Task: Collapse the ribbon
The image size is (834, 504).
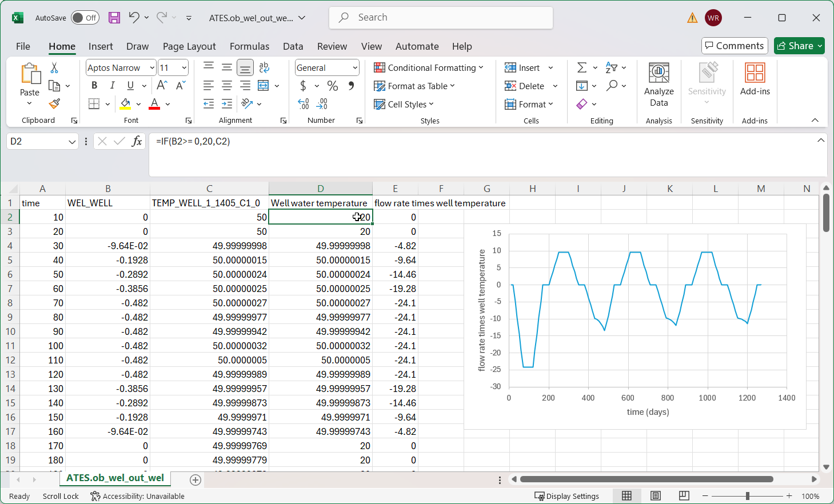Action: click(815, 120)
